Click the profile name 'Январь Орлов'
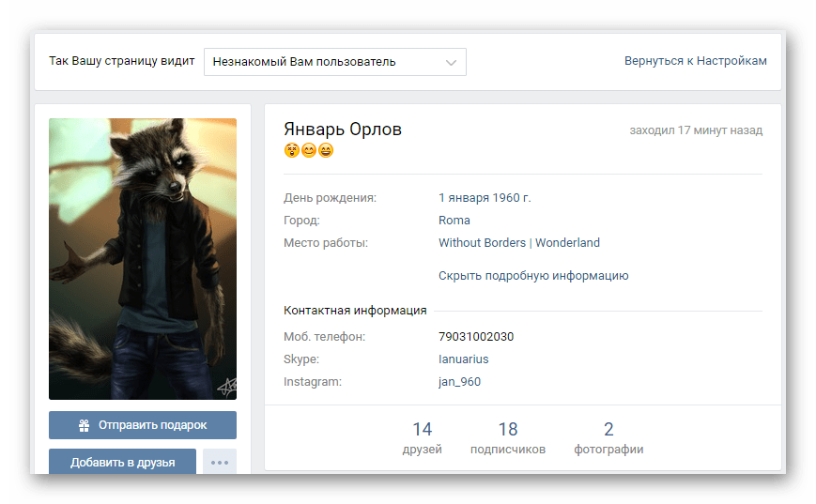This screenshot has height=504, width=816. click(x=343, y=129)
